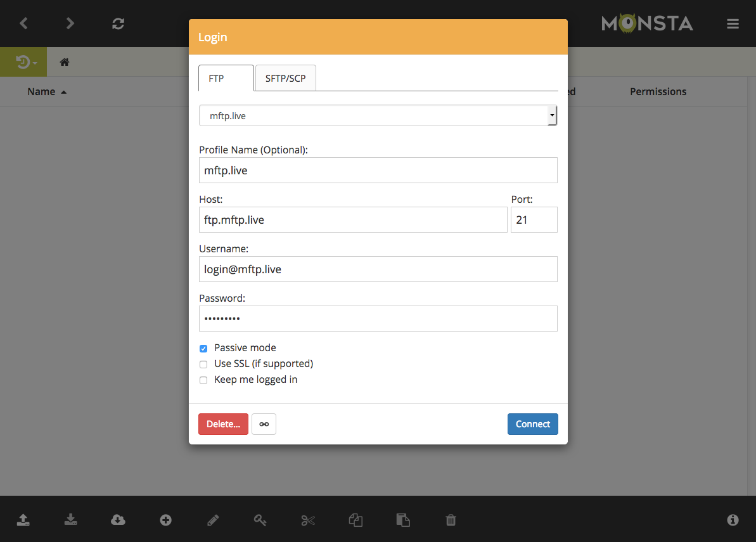
Task: Click the download icon in bottom toolbar
Action: pos(71,519)
